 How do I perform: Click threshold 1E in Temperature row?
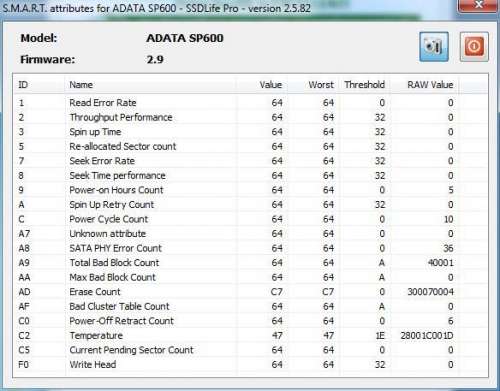tap(380, 335)
